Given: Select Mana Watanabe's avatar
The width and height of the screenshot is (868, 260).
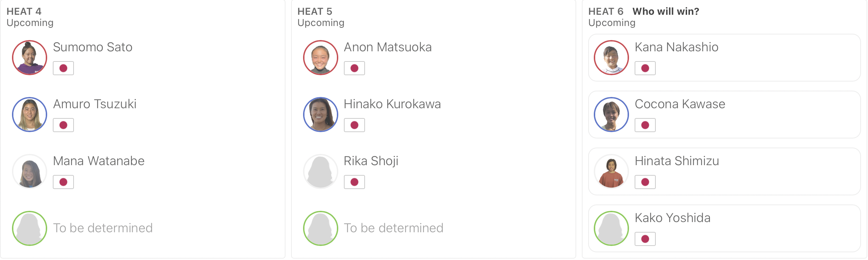Looking at the screenshot, I should coord(30,171).
